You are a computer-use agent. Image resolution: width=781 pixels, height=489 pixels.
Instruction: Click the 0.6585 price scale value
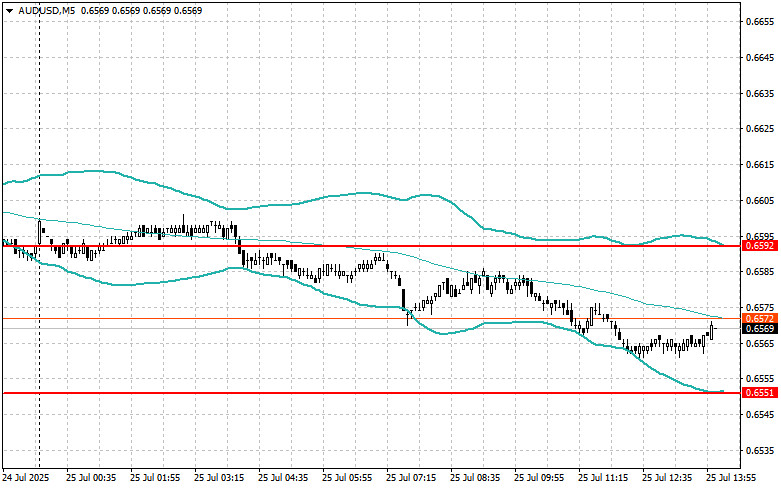[x=760, y=272]
